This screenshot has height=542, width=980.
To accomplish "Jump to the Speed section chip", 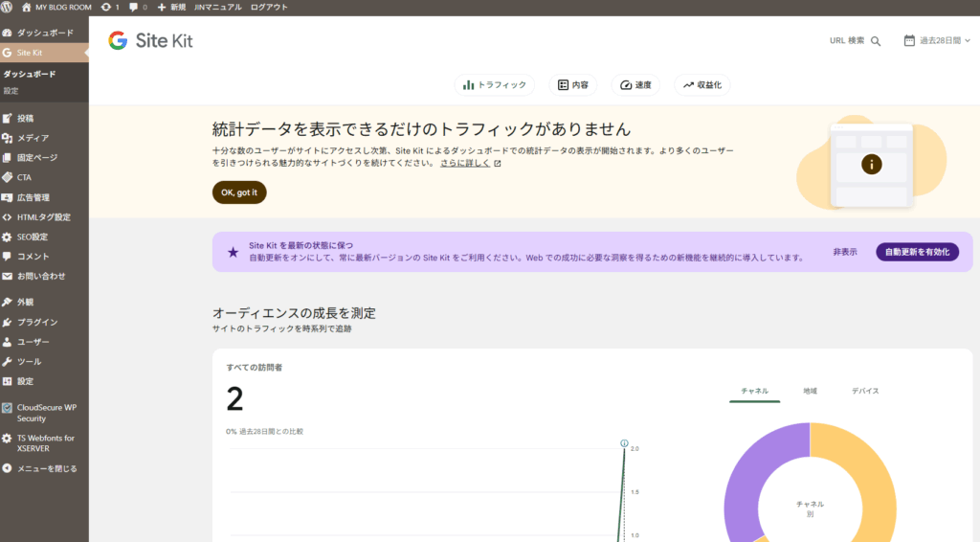I will (636, 85).
